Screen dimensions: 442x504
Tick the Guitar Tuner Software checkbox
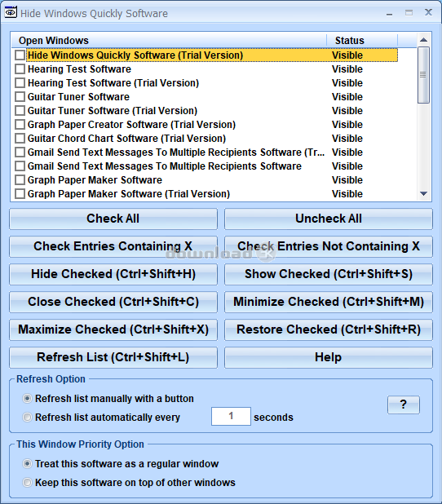(x=20, y=97)
